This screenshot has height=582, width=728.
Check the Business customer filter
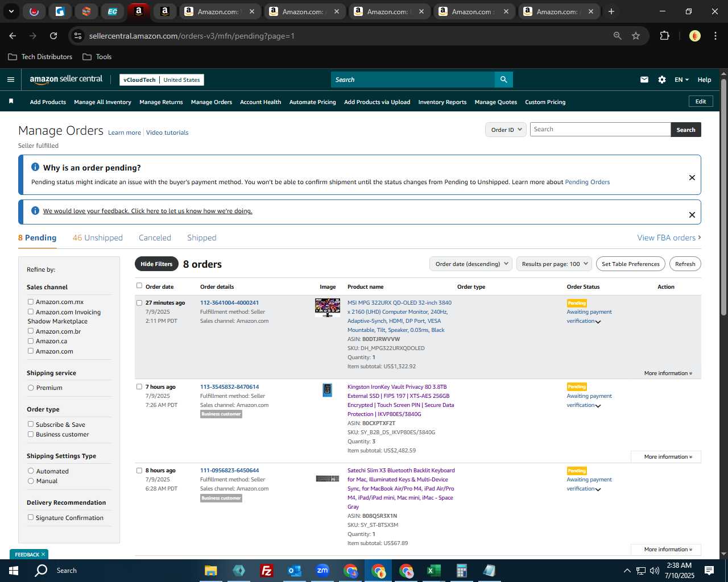tap(31, 434)
